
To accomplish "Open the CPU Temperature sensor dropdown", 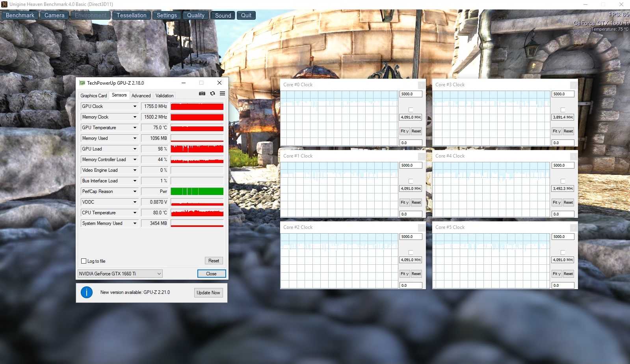I will (x=135, y=213).
